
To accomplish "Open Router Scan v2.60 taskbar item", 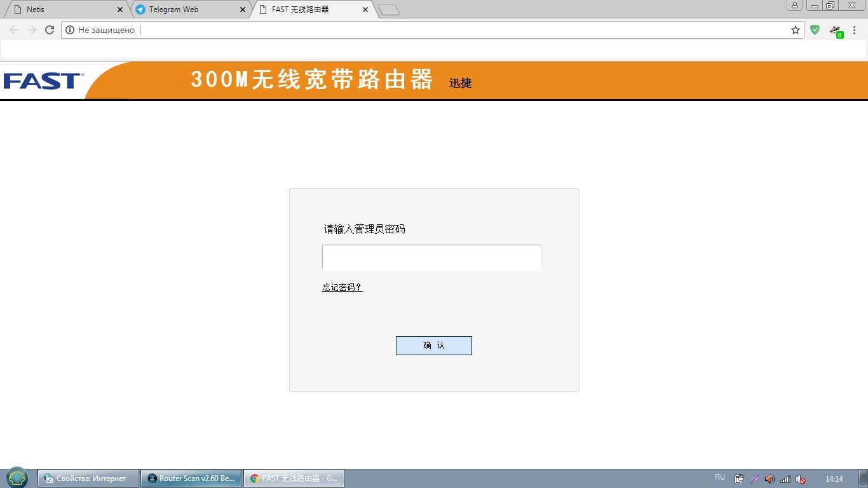I will point(191,478).
